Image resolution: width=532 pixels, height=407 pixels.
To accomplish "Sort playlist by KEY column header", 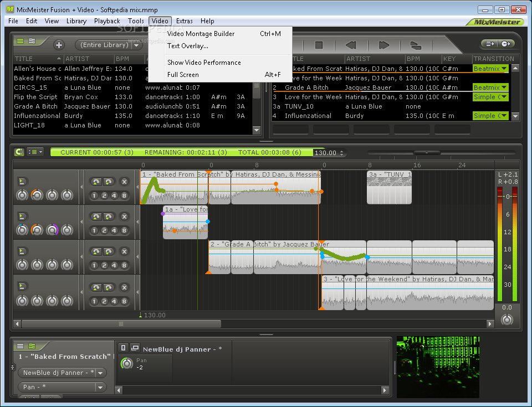I will pos(457,59).
